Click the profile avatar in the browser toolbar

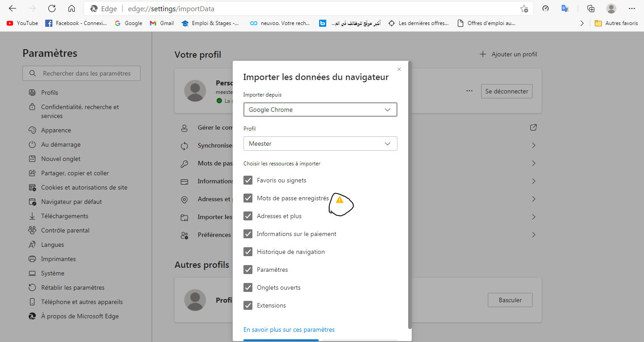[611, 8]
